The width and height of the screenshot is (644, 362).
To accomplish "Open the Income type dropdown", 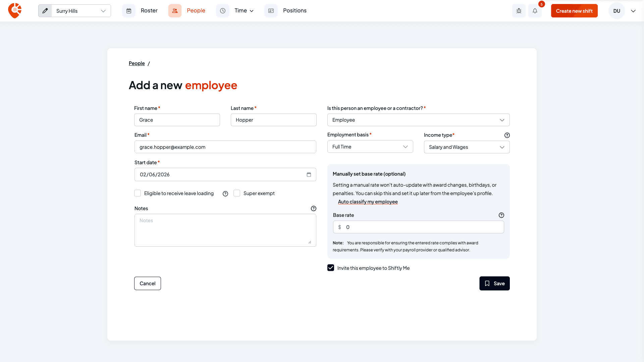I will click(467, 147).
